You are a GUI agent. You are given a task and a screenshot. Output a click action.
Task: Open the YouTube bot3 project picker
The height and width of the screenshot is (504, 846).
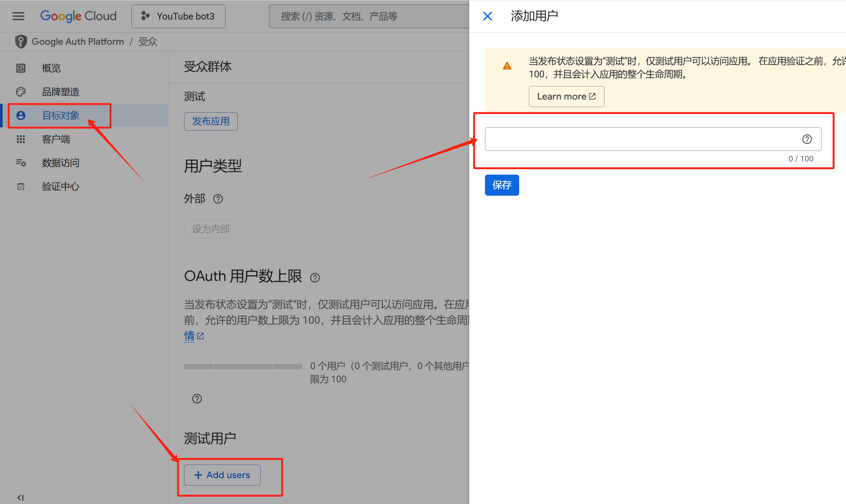coord(178,16)
